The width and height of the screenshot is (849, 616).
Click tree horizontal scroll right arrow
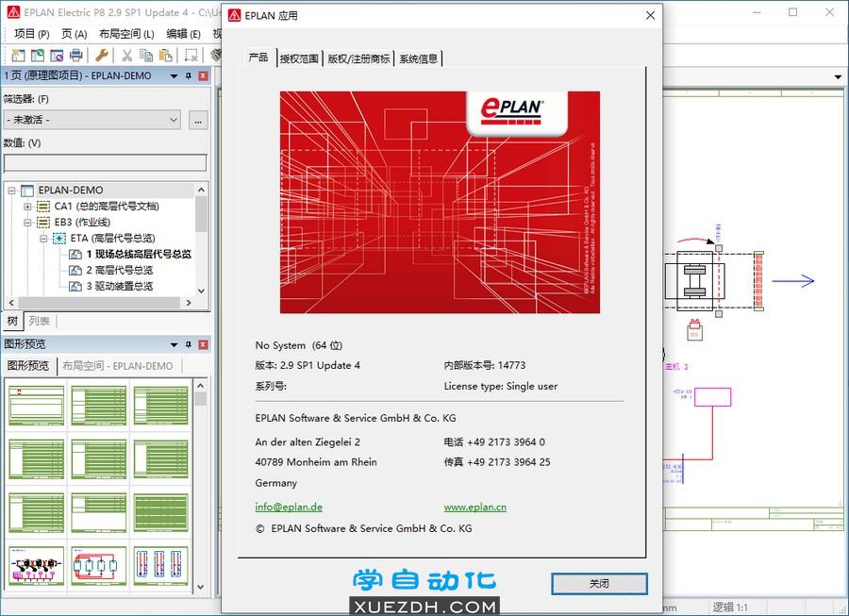pos(189,303)
